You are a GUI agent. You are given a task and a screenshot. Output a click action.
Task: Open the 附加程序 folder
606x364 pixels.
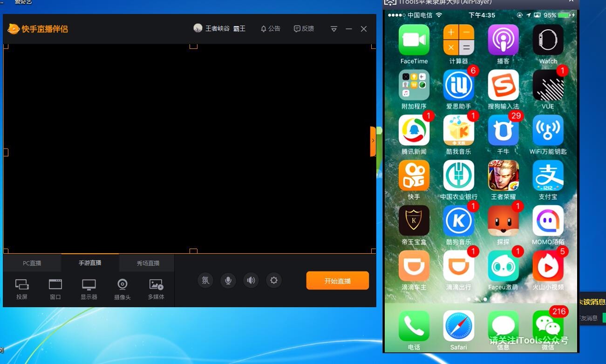coord(414,85)
